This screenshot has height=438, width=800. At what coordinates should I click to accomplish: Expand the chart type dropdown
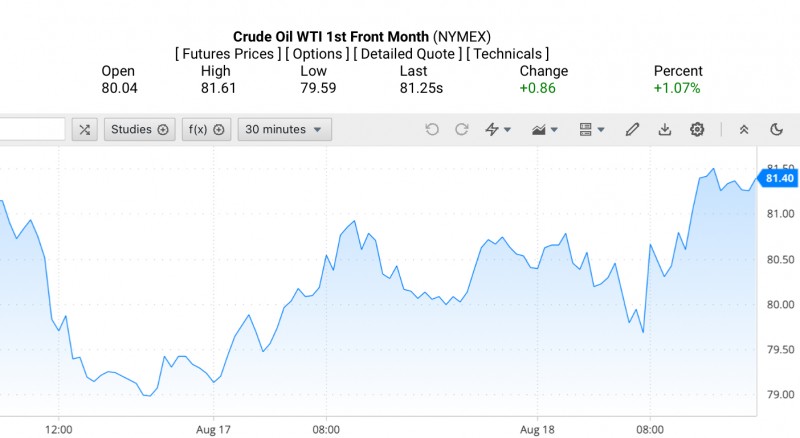pyautogui.click(x=546, y=129)
